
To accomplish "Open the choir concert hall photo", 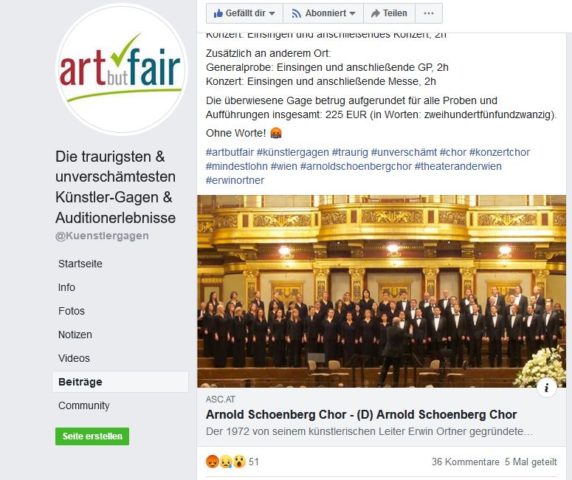I will [x=382, y=291].
